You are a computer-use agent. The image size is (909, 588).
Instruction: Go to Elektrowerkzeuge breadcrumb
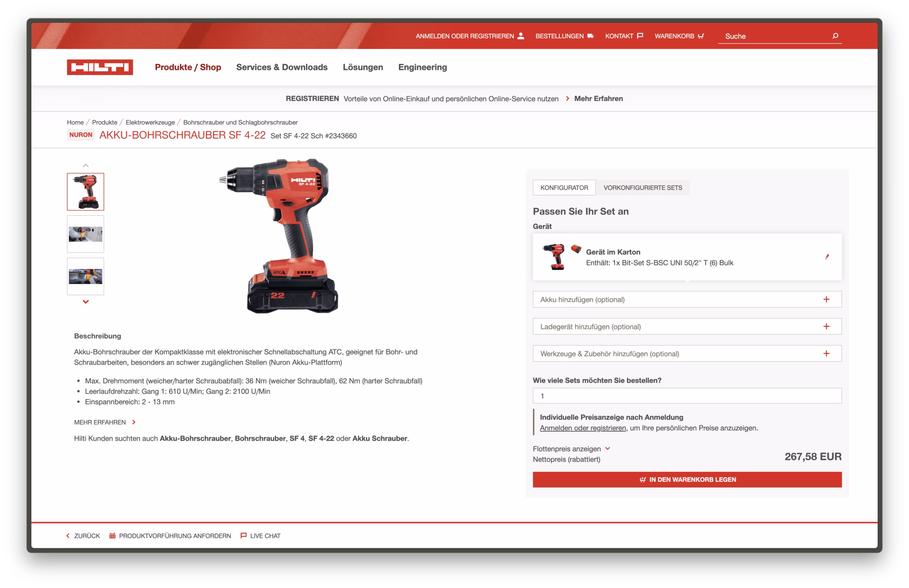point(150,122)
